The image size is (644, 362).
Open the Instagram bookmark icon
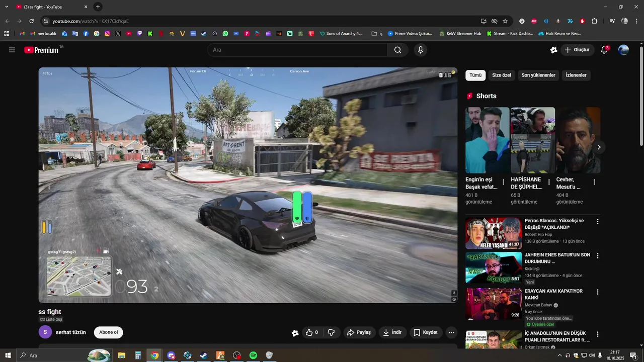(107, 34)
